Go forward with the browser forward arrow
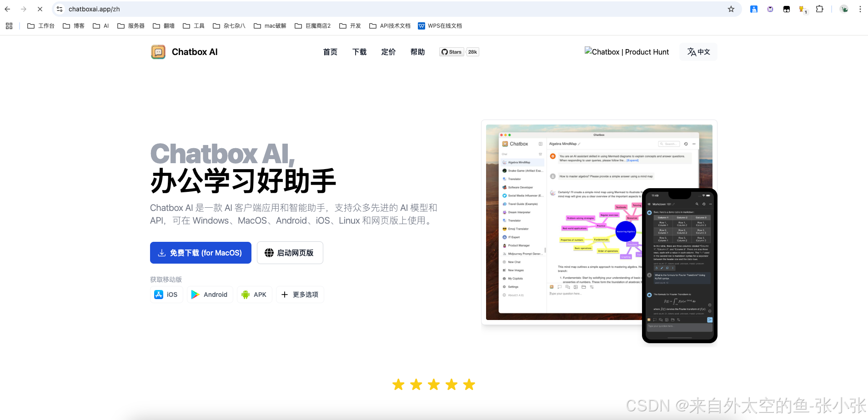Image resolution: width=868 pixels, height=420 pixels. (x=24, y=9)
